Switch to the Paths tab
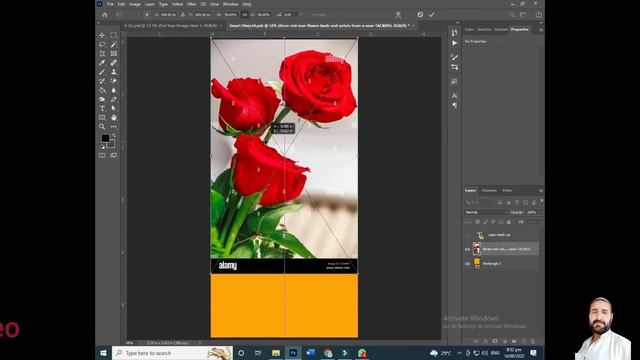Image resolution: width=640 pixels, height=360 pixels. click(x=507, y=191)
